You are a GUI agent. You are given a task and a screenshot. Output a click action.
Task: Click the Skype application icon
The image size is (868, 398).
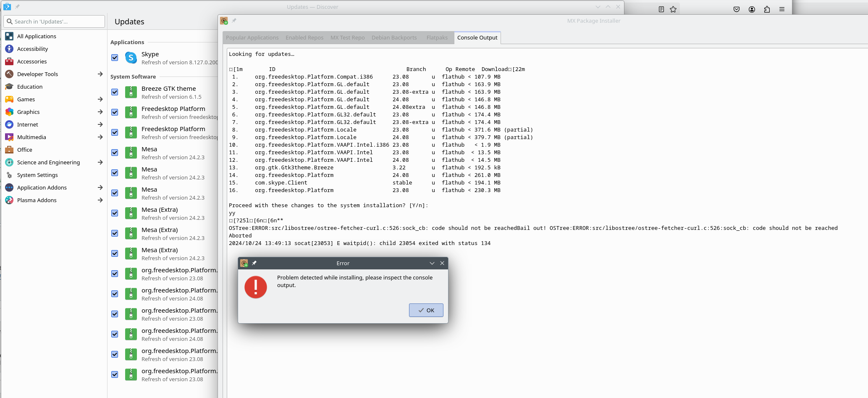tap(131, 58)
